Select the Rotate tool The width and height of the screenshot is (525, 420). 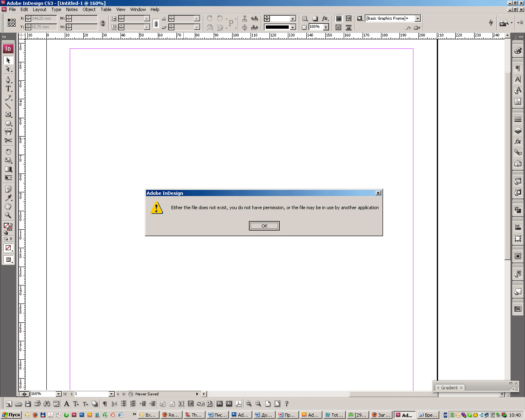pos(8,152)
